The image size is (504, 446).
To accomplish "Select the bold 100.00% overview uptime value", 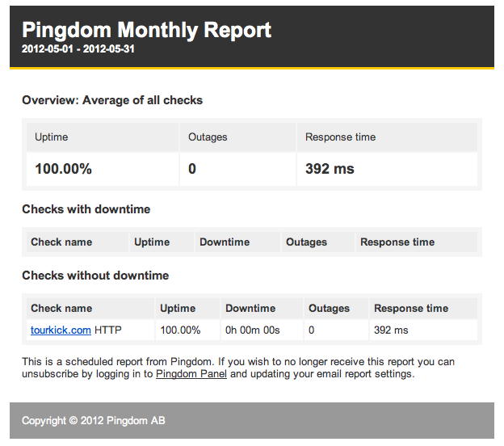I will tap(63, 169).
